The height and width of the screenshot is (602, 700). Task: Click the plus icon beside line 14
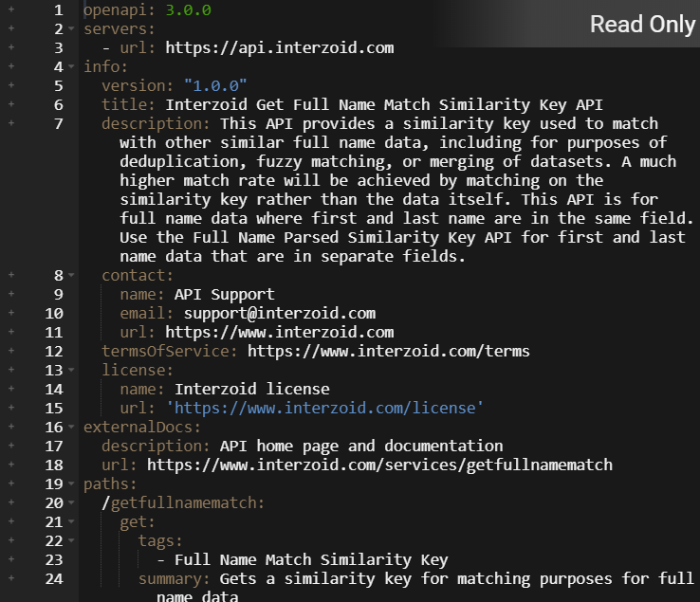(x=11, y=389)
